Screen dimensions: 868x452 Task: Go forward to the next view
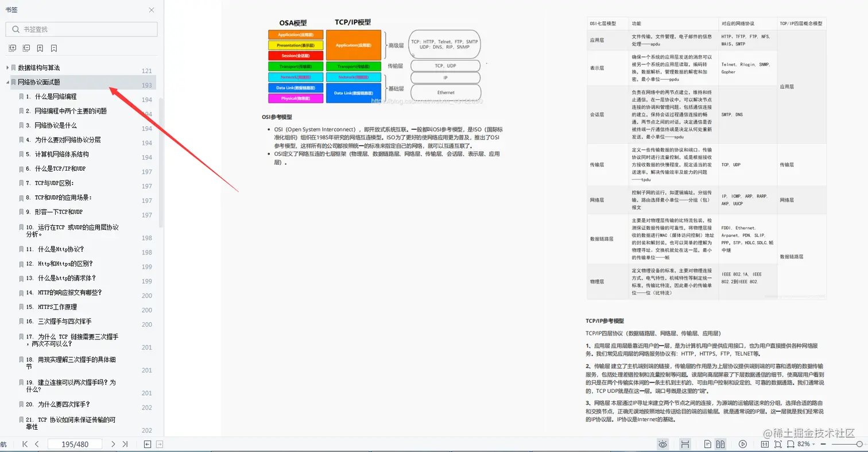(x=160, y=444)
